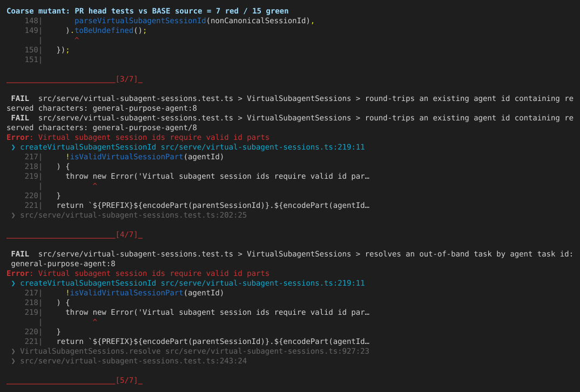The height and width of the screenshot is (392, 580).
Task: Click the createVirtualSubagentSessionId chevron in failure 3
Action: click(x=14, y=147)
